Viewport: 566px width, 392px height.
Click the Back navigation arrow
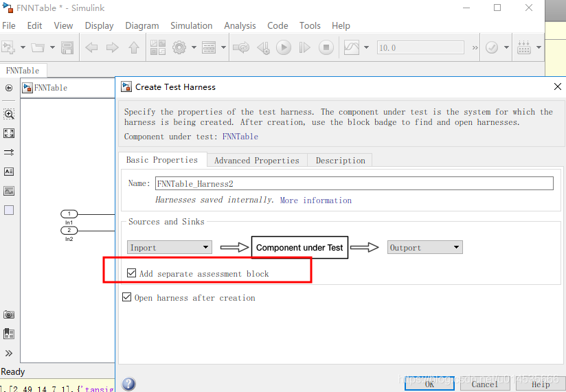point(91,47)
